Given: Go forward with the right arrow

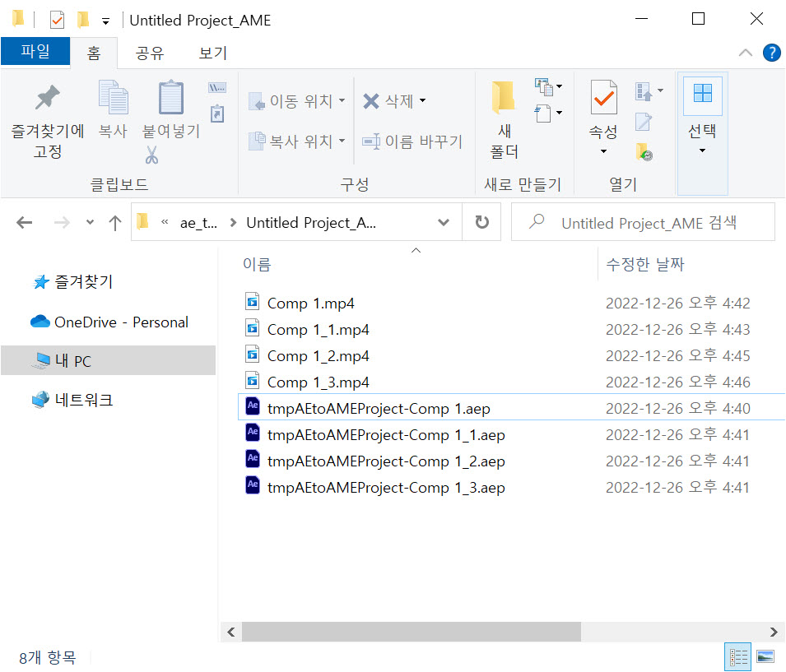Looking at the screenshot, I should [x=62, y=222].
